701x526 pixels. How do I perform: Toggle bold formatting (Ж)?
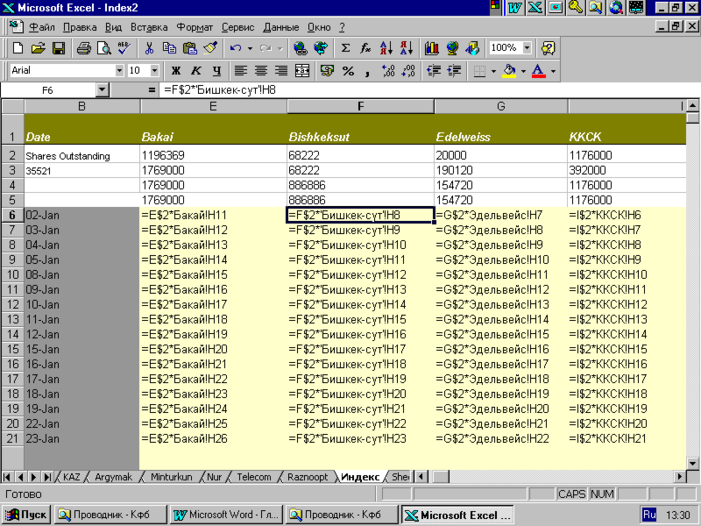pos(176,71)
